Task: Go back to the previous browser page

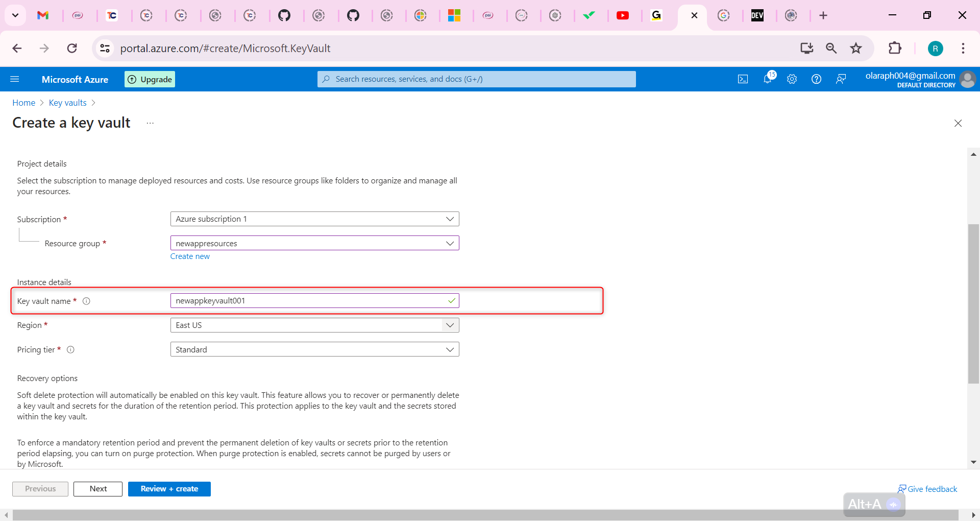Action: pos(17,49)
